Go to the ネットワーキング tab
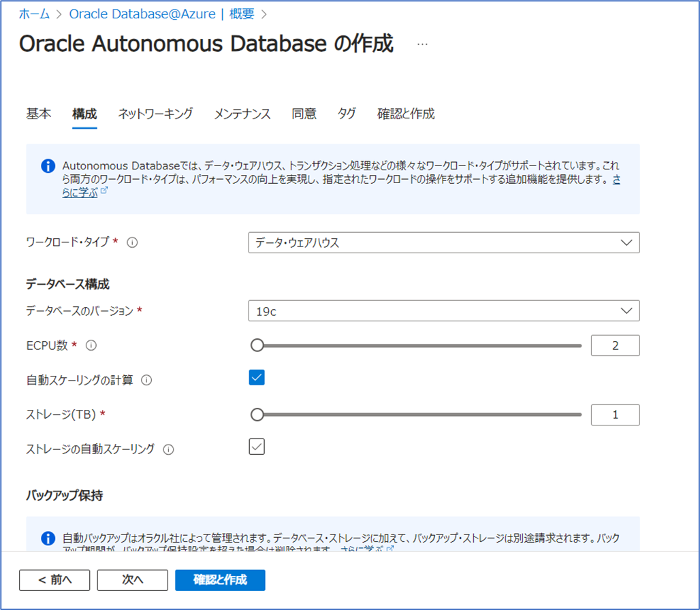 point(155,114)
